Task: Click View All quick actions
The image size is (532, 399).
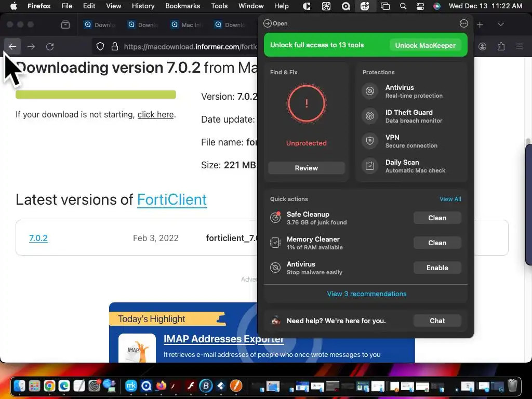Action: click(450, 199)
